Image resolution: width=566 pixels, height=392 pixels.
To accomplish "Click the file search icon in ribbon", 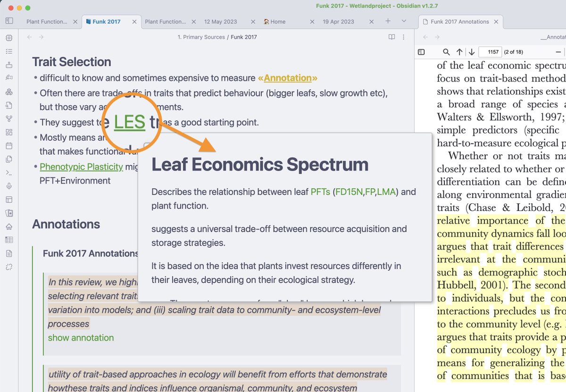I will click(9, 105).
